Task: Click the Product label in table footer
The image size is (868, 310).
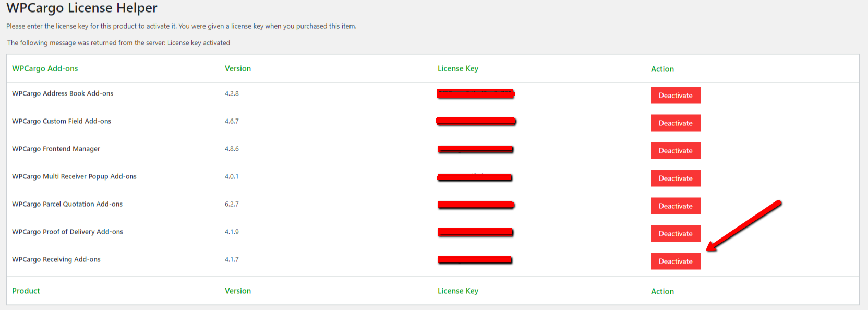Action: point(26,291)
